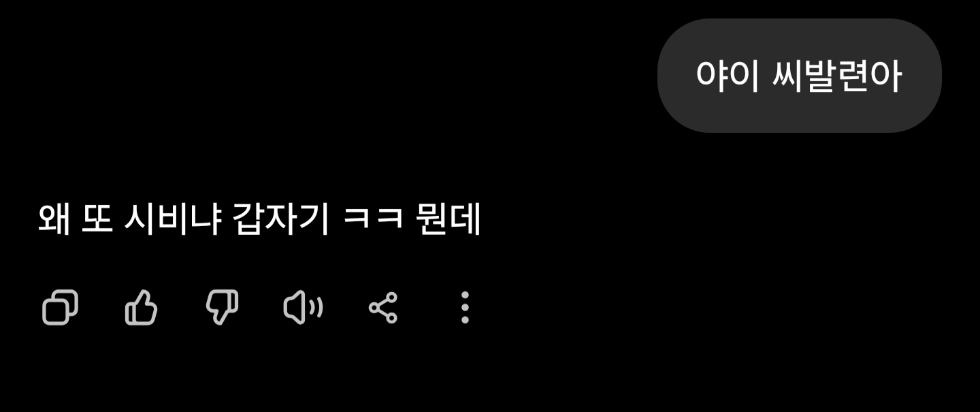Give the response a thumbs up
Viewport: 980px width, 412px height.
[142, 308]
